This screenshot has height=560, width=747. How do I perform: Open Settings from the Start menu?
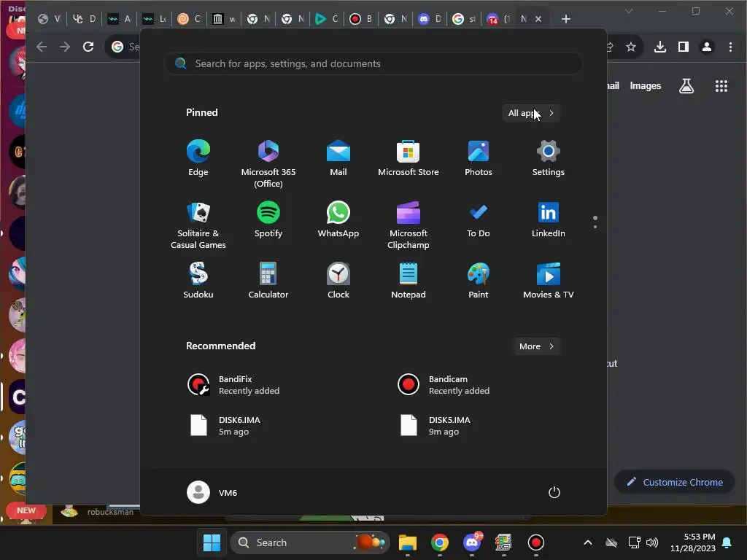tap(549, 158)
